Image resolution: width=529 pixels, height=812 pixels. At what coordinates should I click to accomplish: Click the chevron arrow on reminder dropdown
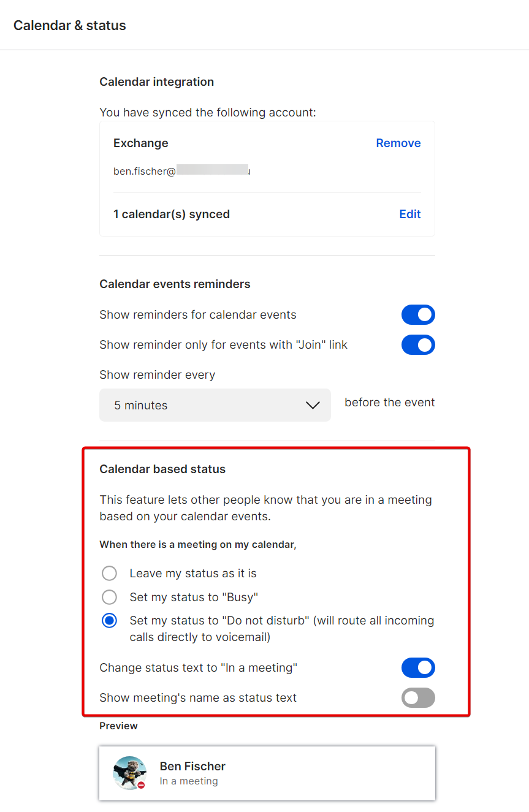pos(313,405)
